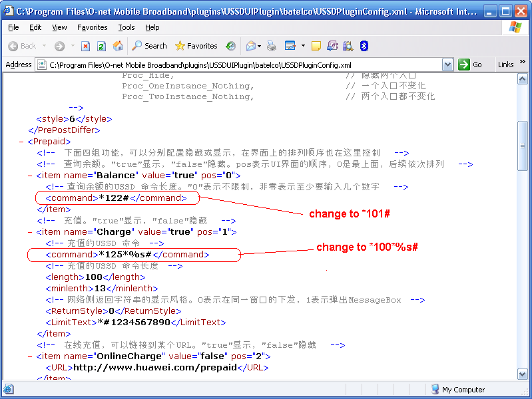Screen dimensions: 532x399
Task: Click the vertical scrollbar down arrow
Action: [x=522, y=374]
